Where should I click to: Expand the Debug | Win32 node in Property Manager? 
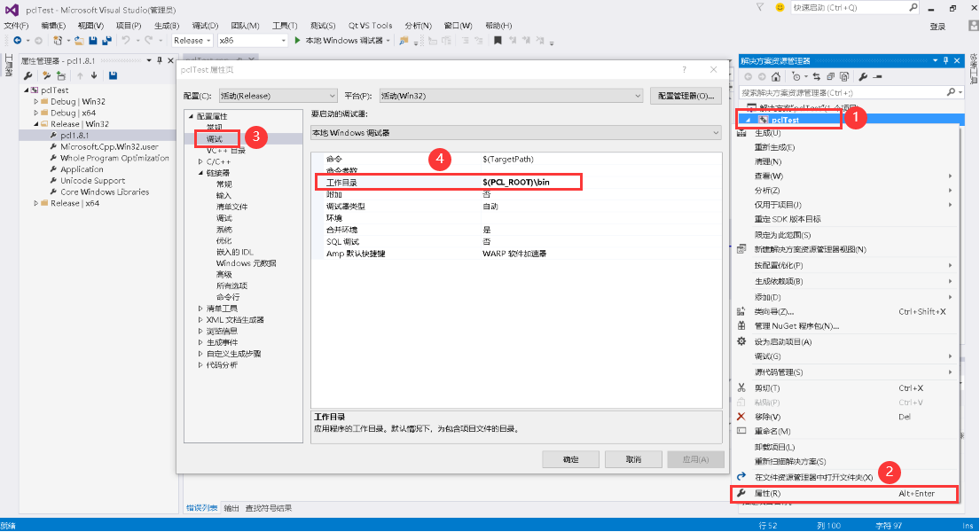point(36,101)
